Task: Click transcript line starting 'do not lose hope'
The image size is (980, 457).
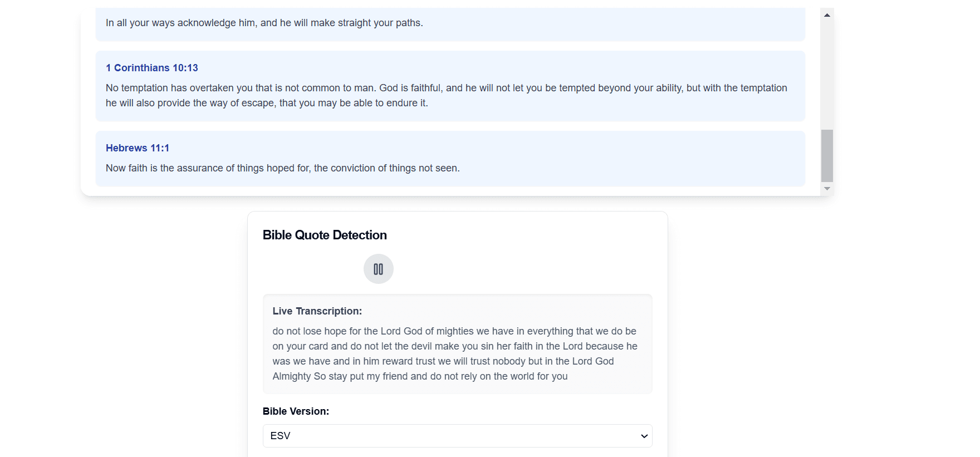Action: click(454, 331)
